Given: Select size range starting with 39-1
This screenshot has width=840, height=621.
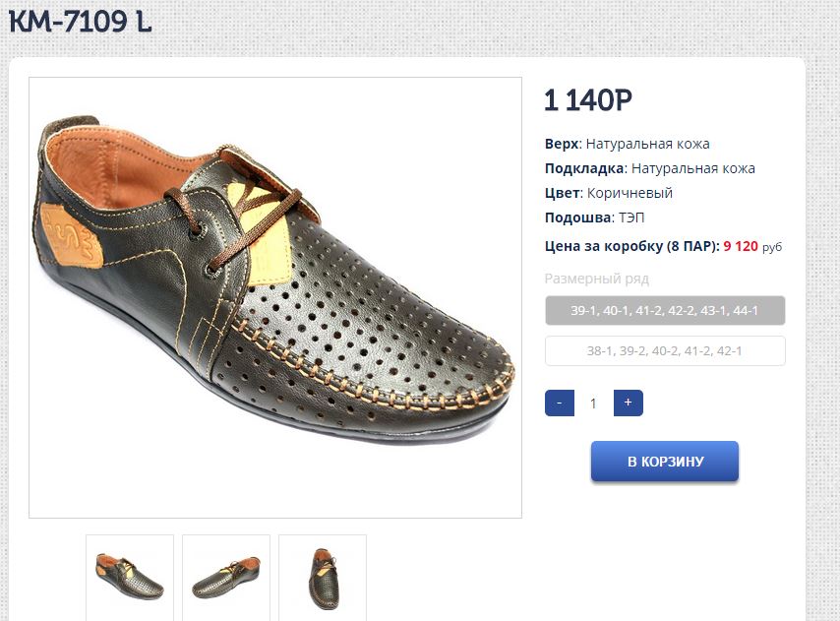Looking at the screenshot, I should 665,310.
